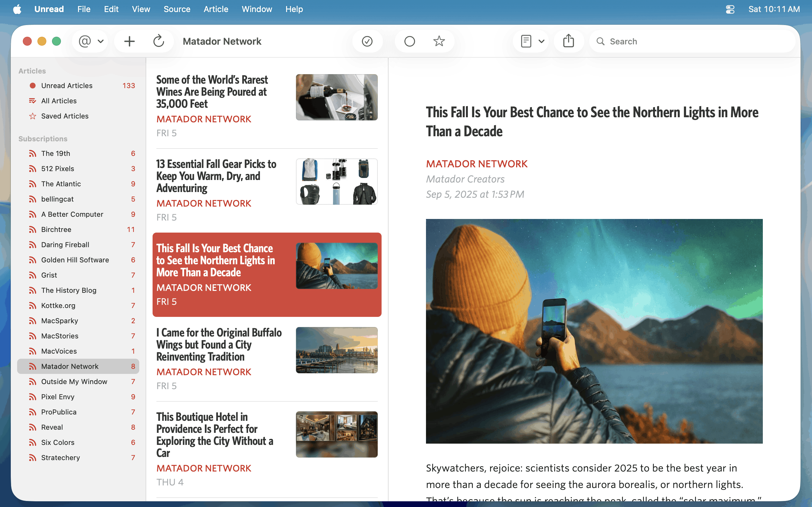Select the Unread Articles red dot filter
The width and height of the screenshot is (812, 507).
coord(33,86)
